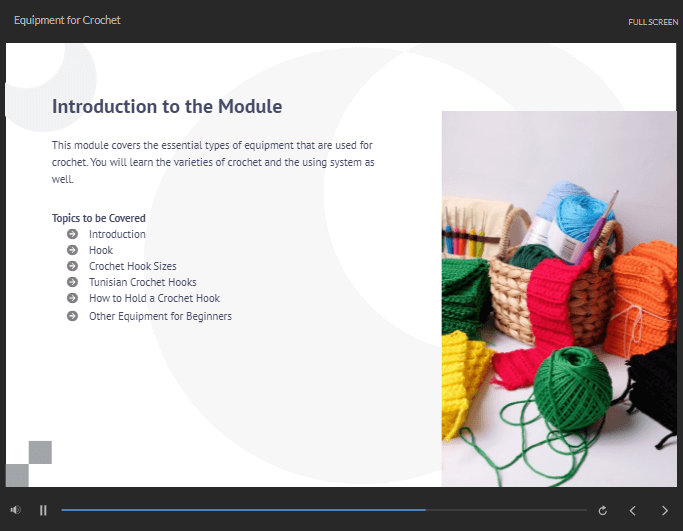Click the arrow bullet beside Crochet Hook Sizes
The image size is (683, 531).
tap(72, 266)
